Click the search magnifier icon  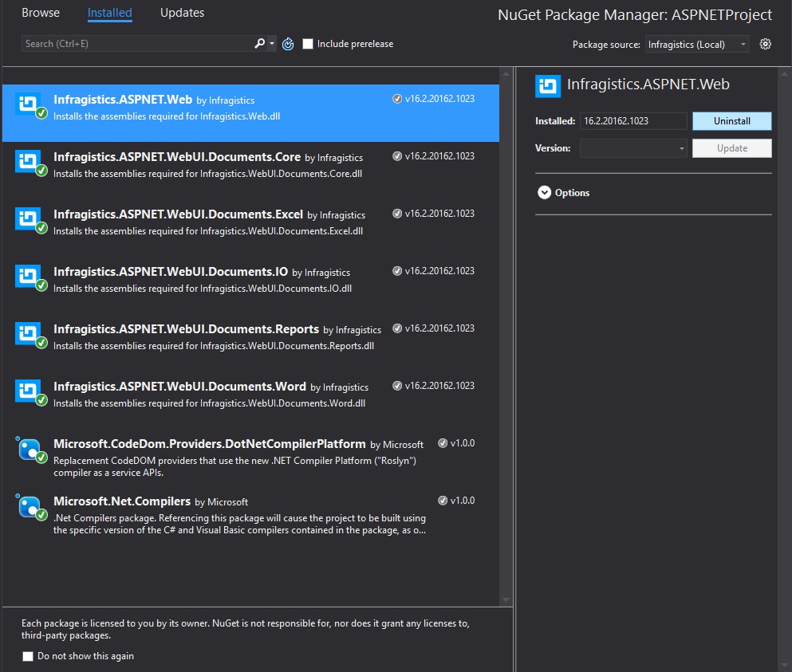pos(259,44)
